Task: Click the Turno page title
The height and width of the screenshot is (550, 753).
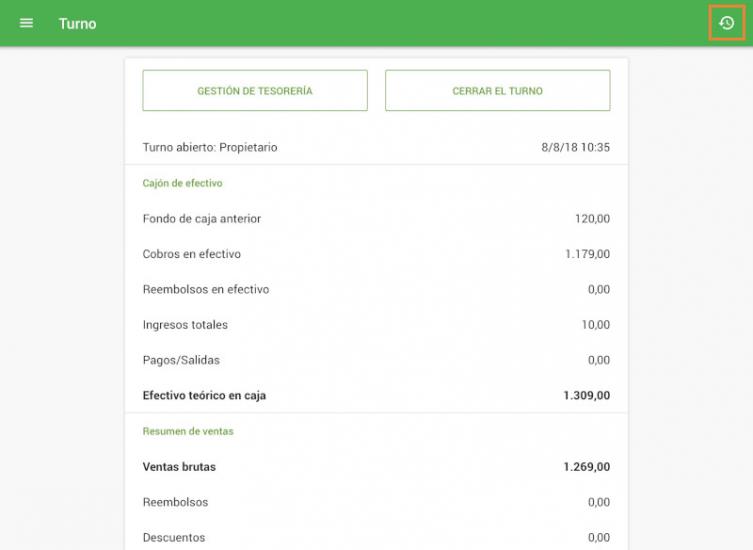Action: 77,24
